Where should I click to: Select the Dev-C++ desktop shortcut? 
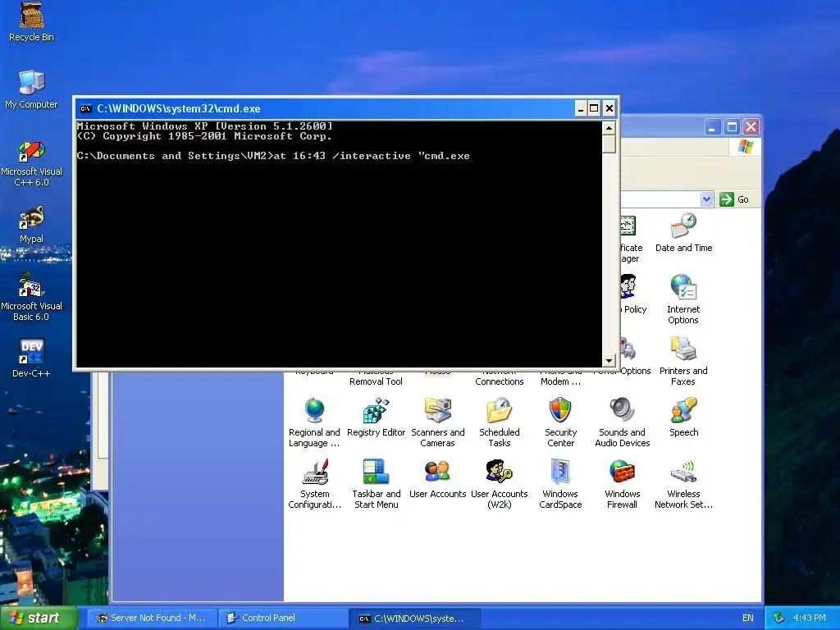pos(31,358)
